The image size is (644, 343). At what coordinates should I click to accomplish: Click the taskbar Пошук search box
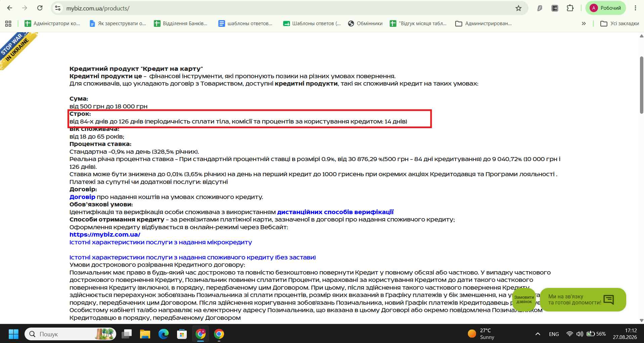click(70, 334)
